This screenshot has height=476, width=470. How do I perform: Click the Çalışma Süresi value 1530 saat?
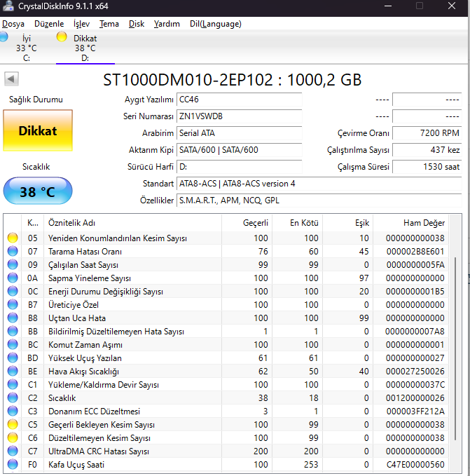pyautogui.click(x=427, y=167)
